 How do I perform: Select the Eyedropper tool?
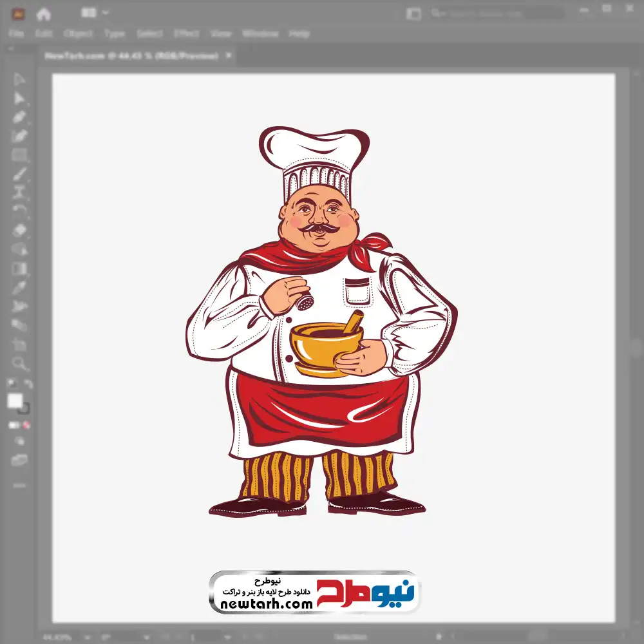[19, 287]
